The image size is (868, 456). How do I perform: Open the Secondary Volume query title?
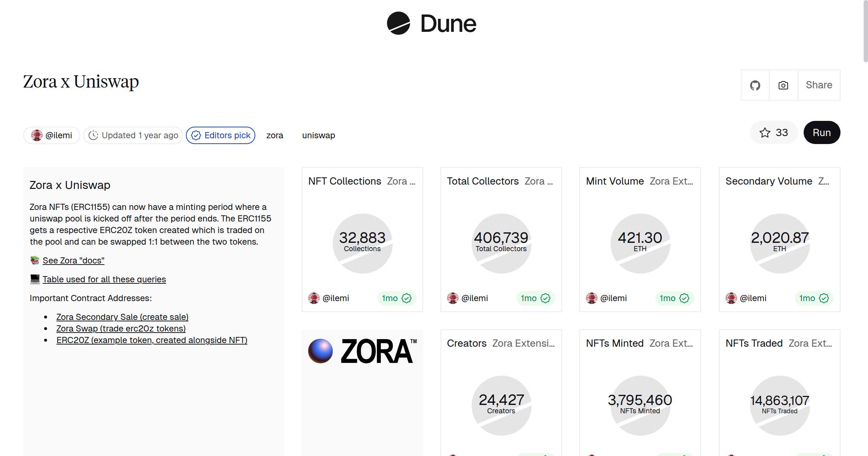pos(769,181)
